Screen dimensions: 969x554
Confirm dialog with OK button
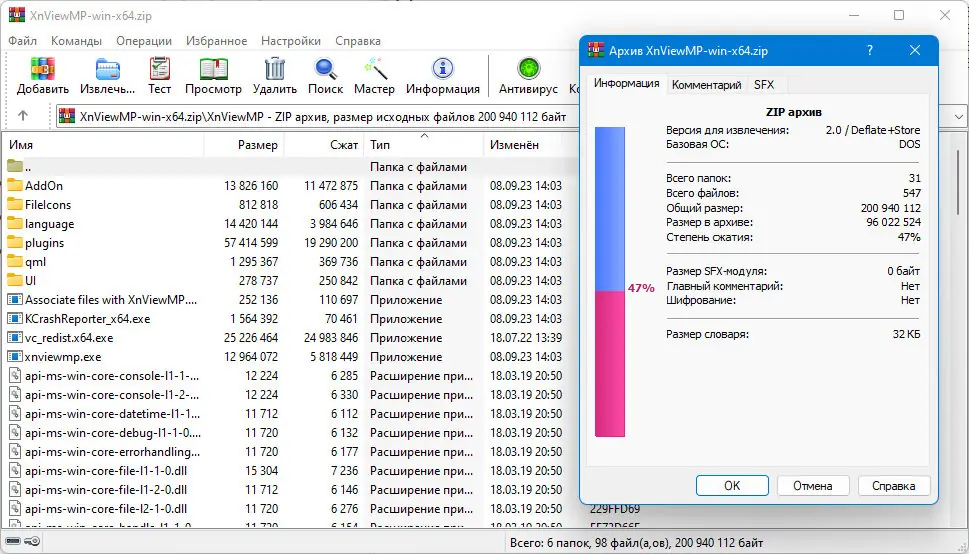pos(732,485)
